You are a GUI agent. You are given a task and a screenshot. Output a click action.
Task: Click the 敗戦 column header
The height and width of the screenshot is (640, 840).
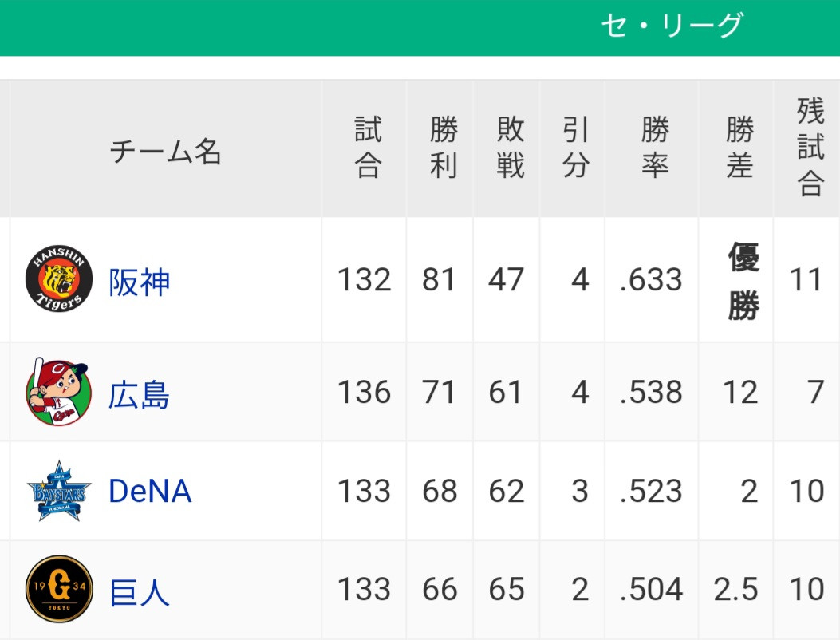510,147
